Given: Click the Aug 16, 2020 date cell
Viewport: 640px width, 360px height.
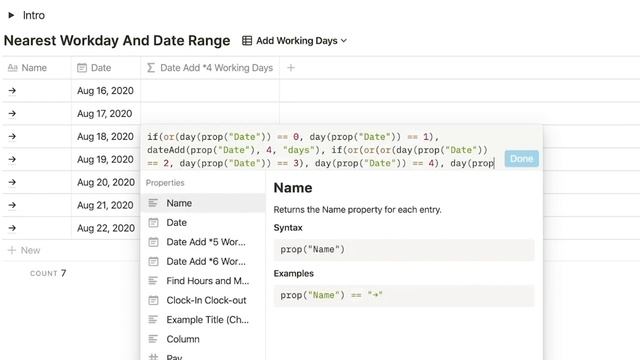Looking at the screenshot, I should (x=106, y=91).
